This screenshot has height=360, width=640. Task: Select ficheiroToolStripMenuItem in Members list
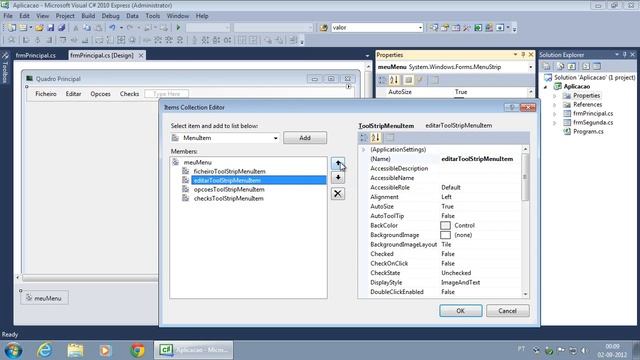click(229, 171)
